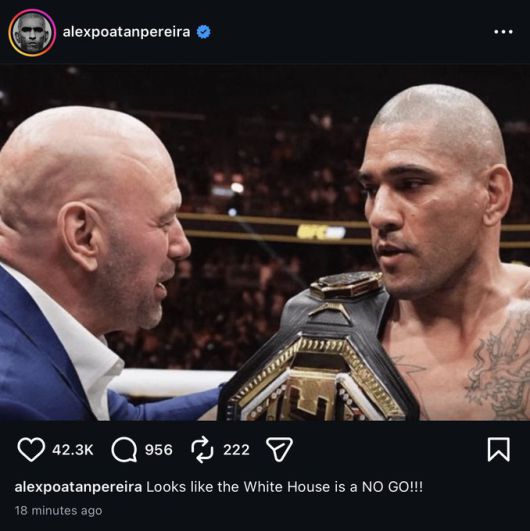Screen dimensions: 530x531
Task: Click the dragon tattoo in the photo
Action: [x=498, y=369]
